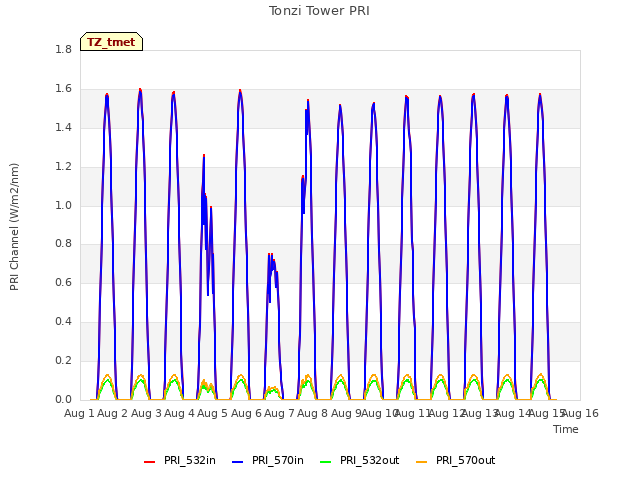The height and width of the screenshot is (480, 640).
Task: Click the Aug 1 x-axis tick label
Action: click(79, 413)
